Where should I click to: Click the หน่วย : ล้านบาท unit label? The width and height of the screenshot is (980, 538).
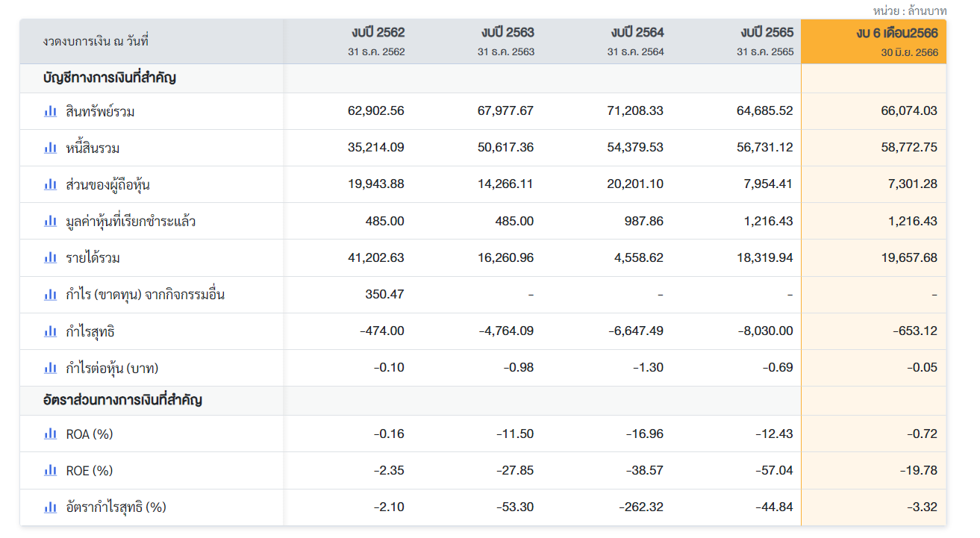point(910,10)
